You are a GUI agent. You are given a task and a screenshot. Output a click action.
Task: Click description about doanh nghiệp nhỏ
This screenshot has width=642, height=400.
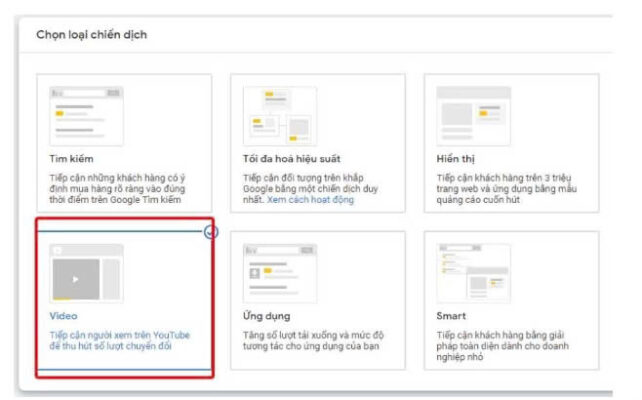click(x=502, y=346)
